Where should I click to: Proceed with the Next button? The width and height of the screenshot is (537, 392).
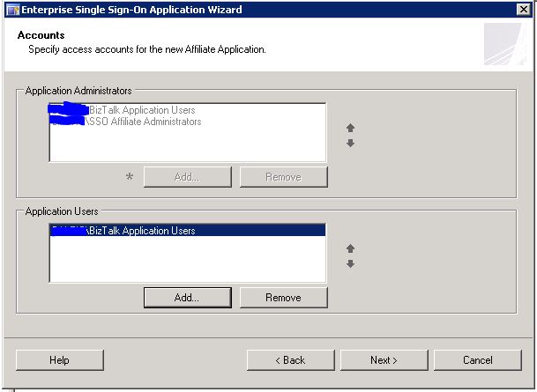click(x=384, y=360)
